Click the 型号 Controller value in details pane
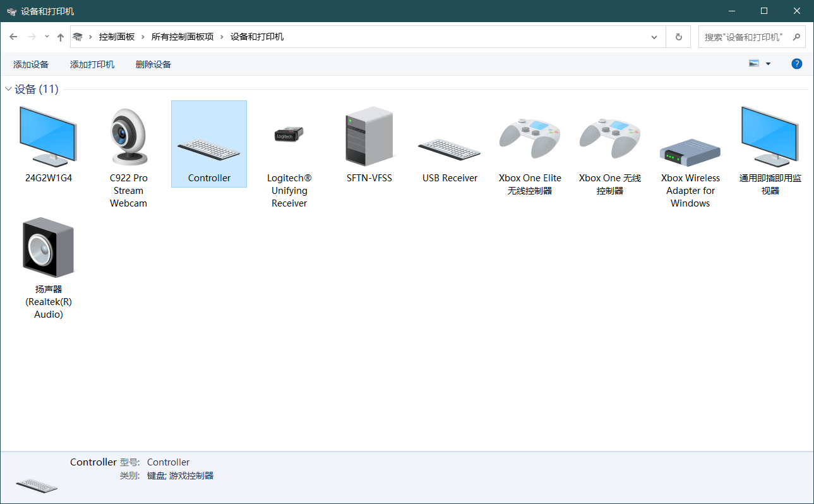 [168, 462]
